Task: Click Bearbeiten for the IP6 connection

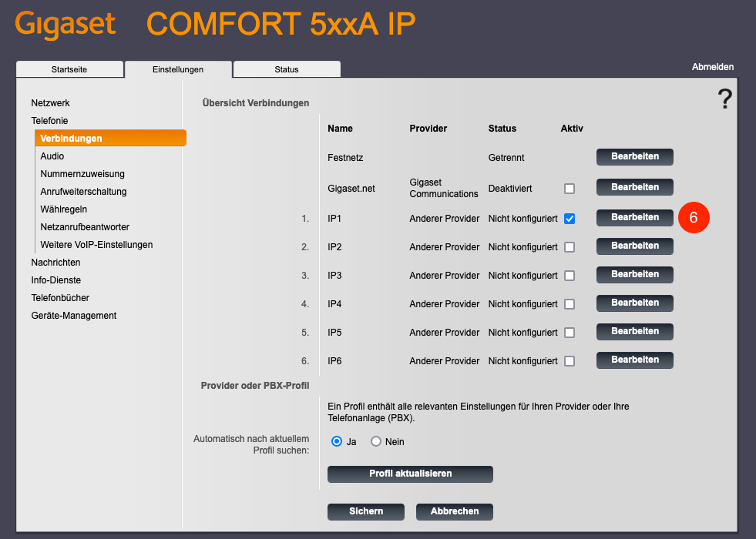Action: pyautogui.click(x=634, y=360)
